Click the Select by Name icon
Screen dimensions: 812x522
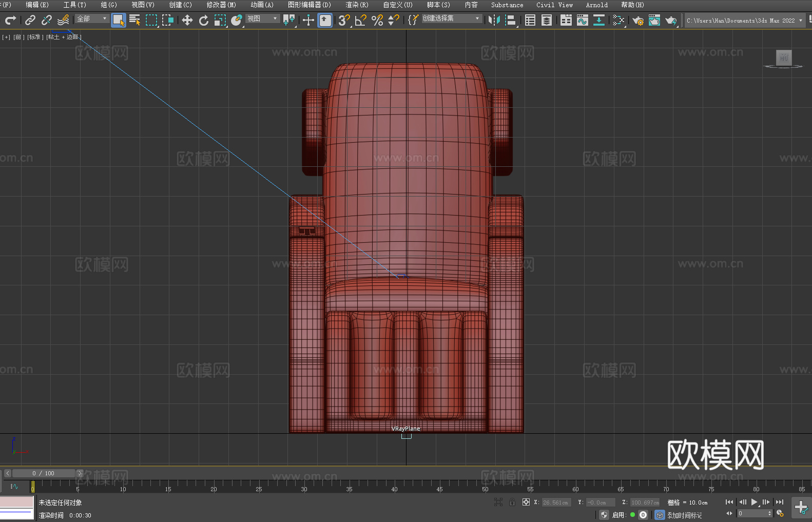(135, 20)
